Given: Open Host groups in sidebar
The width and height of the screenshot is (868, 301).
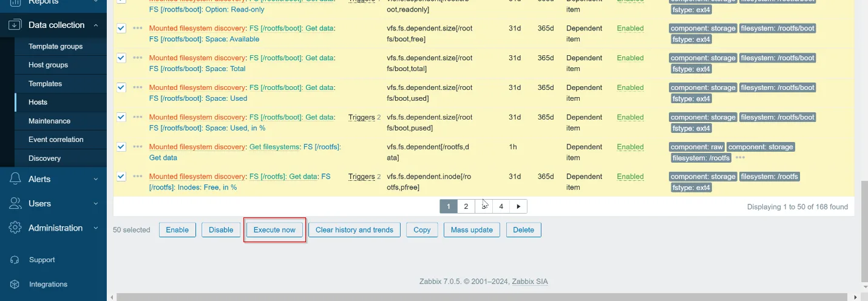Looking at the screenshot, I should coord(48,65).
